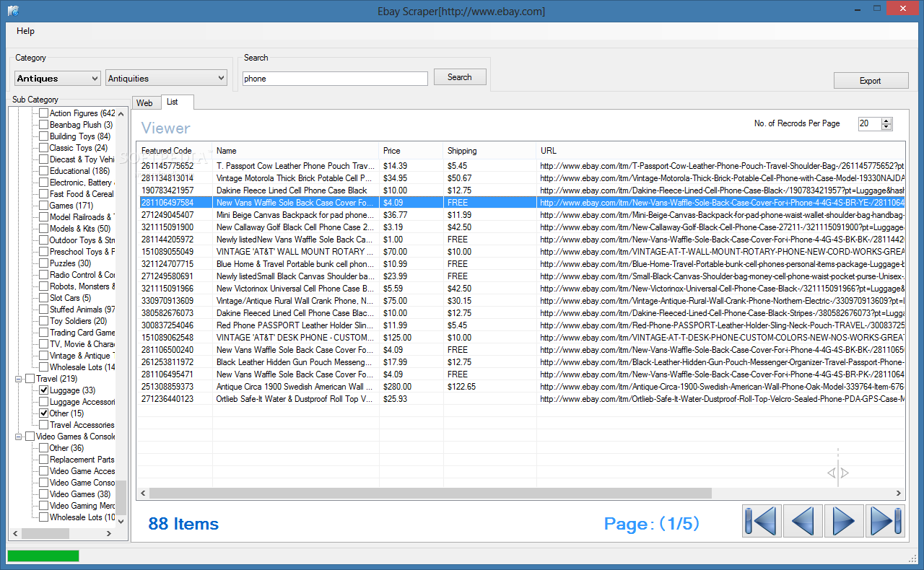Go to the first page of results

pyautogui.click(x=762, y=521)
